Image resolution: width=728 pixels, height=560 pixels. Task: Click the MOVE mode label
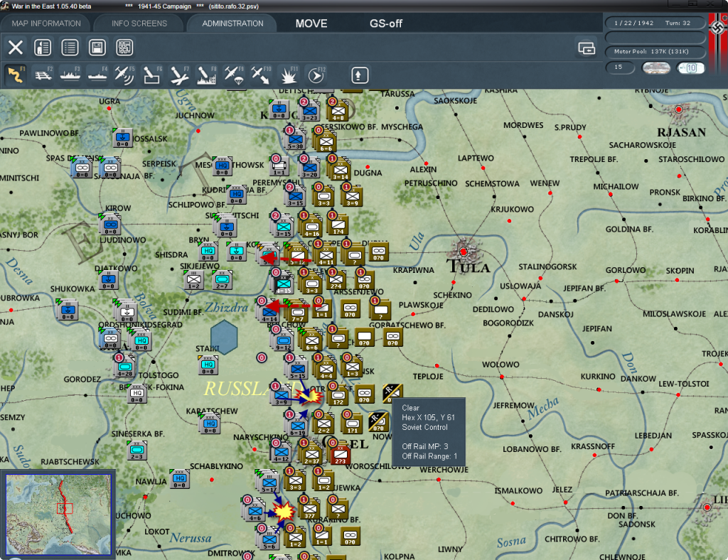click(311, 23)
